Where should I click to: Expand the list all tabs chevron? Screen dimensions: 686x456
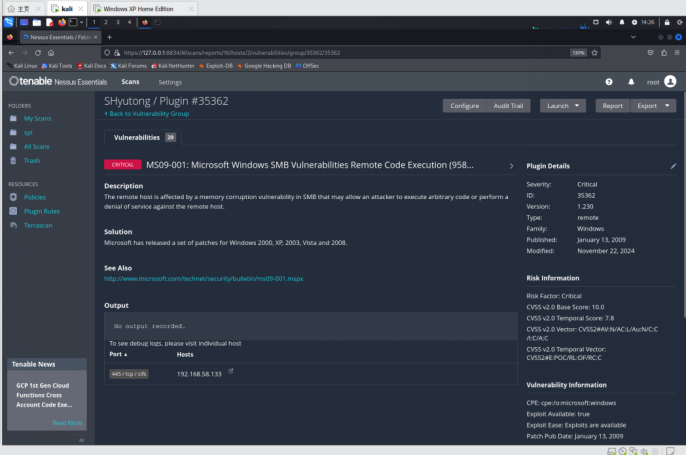tap(633, 37)
